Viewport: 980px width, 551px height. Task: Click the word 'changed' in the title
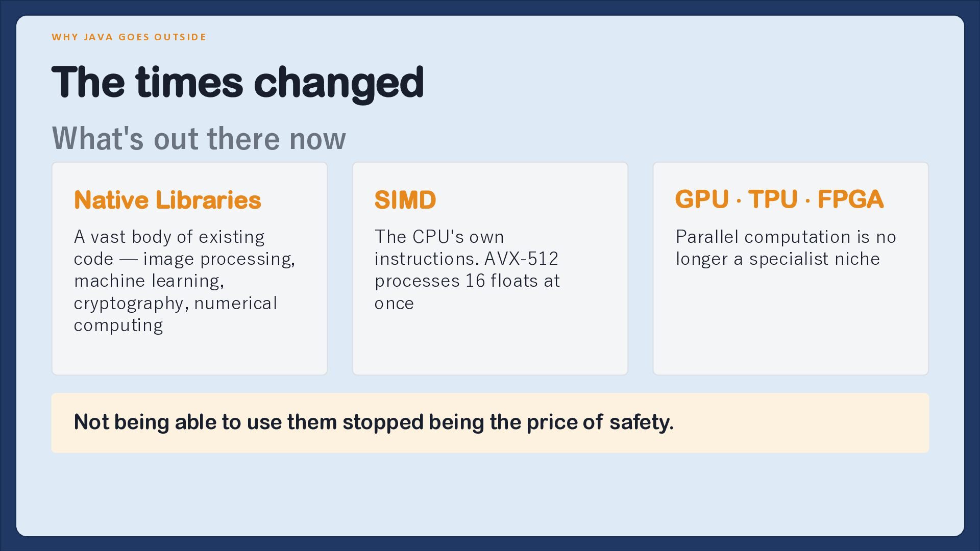(x=339, y=83)
